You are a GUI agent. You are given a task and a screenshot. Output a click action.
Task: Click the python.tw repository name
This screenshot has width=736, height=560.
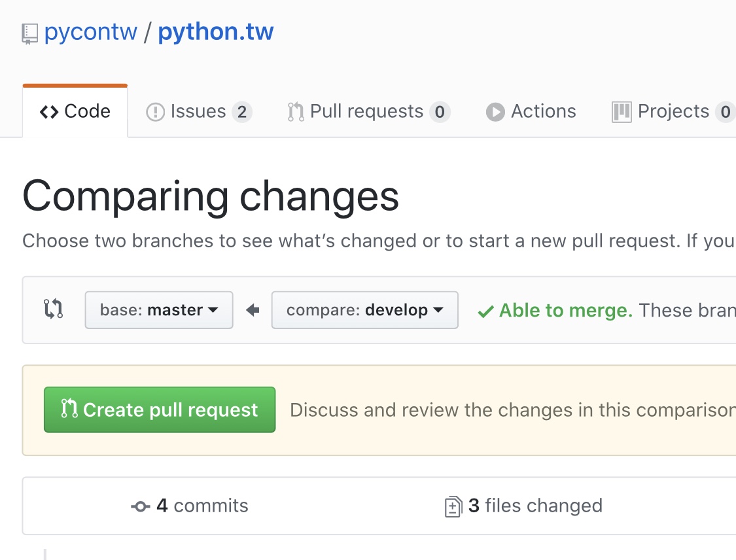point(215,30)
